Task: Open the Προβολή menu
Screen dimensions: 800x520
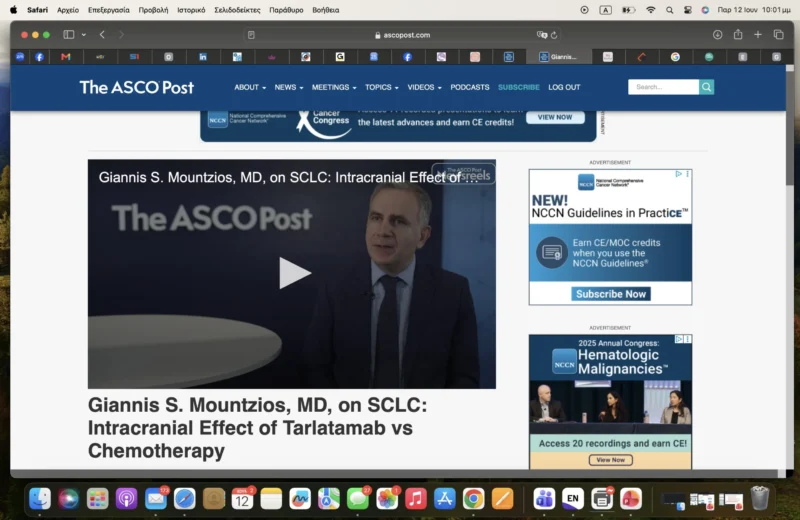Action: [153, 10]
